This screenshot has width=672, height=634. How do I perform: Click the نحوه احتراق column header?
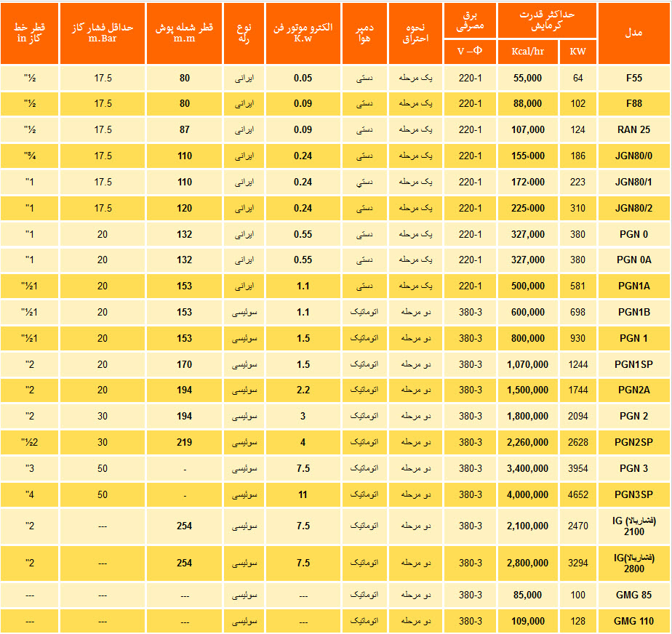(415, 33)
